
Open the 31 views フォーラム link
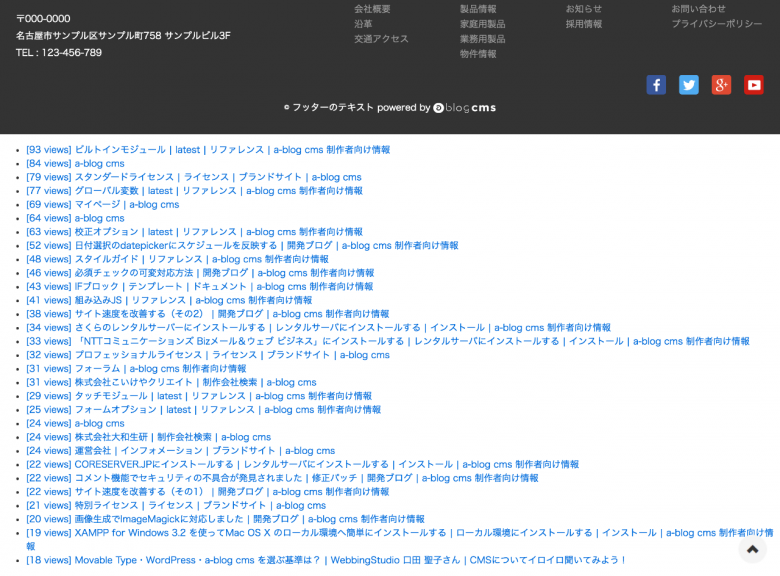(x=136, y=369)
